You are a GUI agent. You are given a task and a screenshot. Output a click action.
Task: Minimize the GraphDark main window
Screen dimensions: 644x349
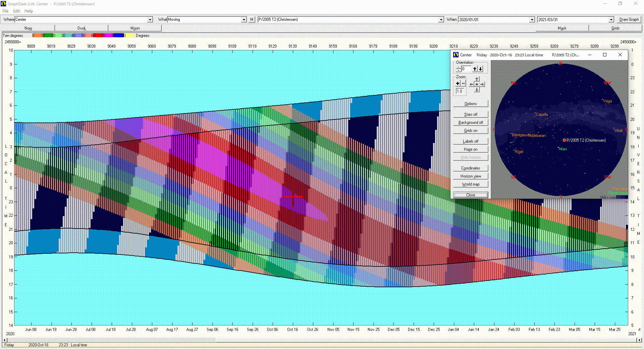[x=605, y=4]
